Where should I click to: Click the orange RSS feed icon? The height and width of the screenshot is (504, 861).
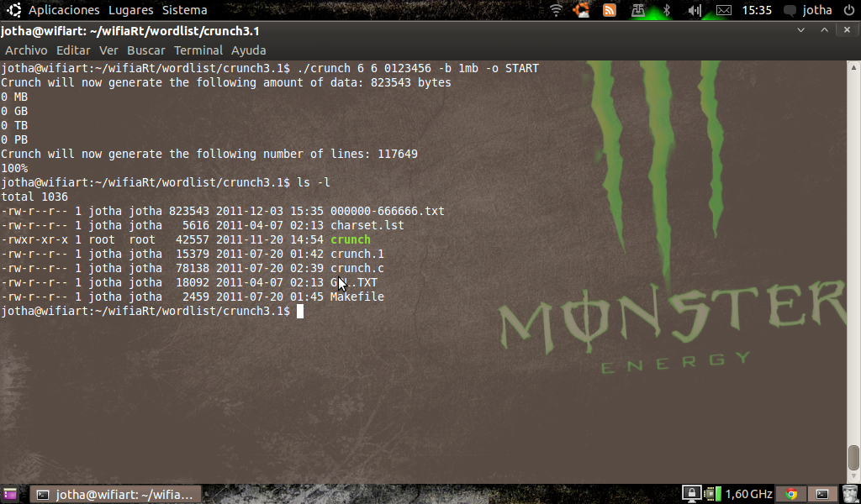610,10
